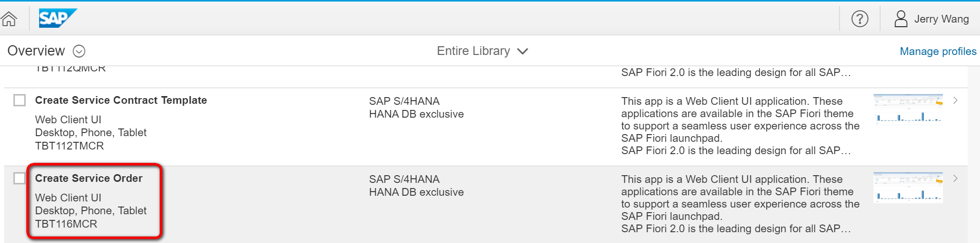
Task: Select the Create Service Order title
Action: coord(89,178)
